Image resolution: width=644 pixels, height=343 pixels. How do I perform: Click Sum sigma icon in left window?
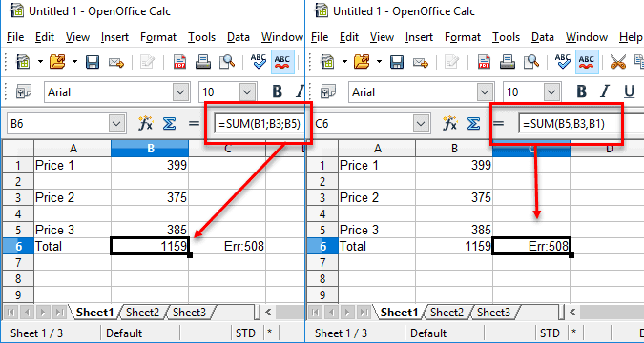coord(169,124)
